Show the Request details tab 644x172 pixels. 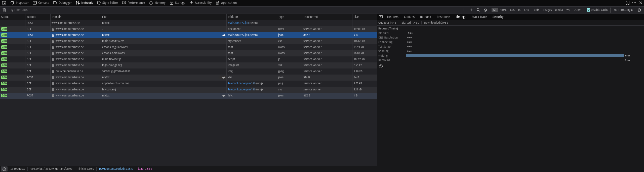426,17
